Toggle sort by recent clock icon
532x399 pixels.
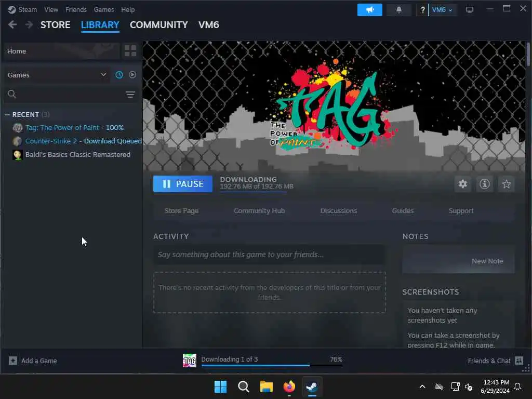tap(119, 75)
